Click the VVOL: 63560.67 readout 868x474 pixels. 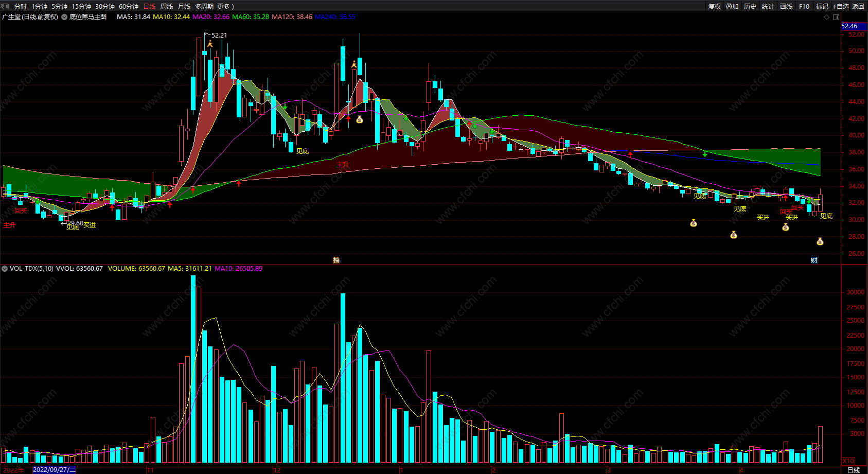(x=79, y=269)
